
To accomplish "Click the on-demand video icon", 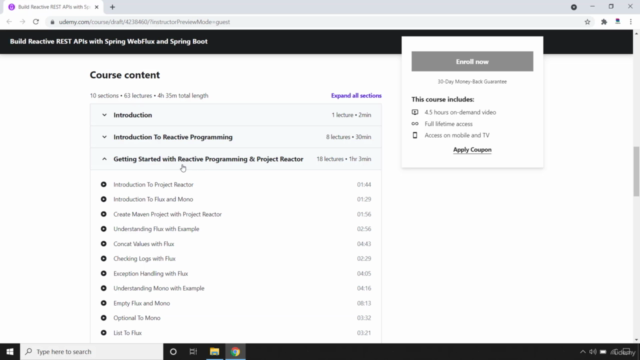I will 415,112.
